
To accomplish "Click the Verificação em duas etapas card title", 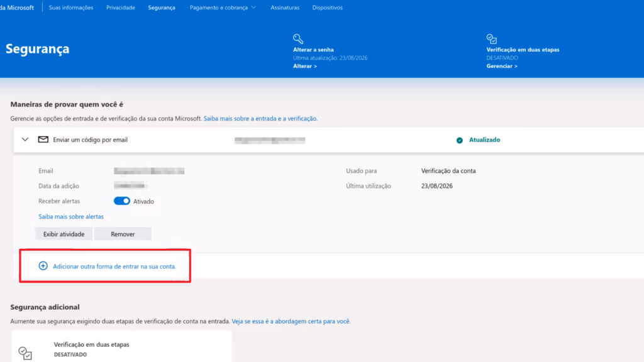I will point(92,344).
